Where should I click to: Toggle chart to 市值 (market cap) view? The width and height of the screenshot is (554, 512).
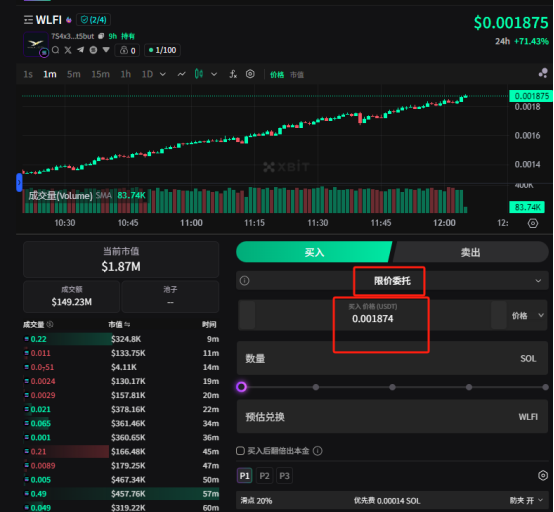pyautogui.click(x=297, y=75)
